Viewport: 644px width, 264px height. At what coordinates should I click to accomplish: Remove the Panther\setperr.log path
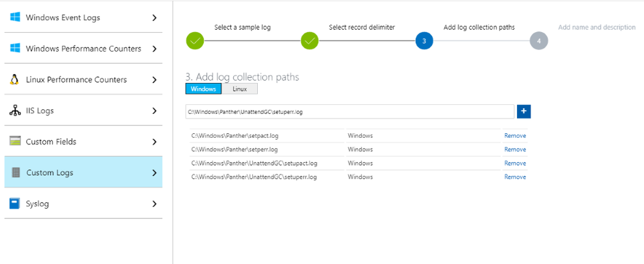(515, 149)
